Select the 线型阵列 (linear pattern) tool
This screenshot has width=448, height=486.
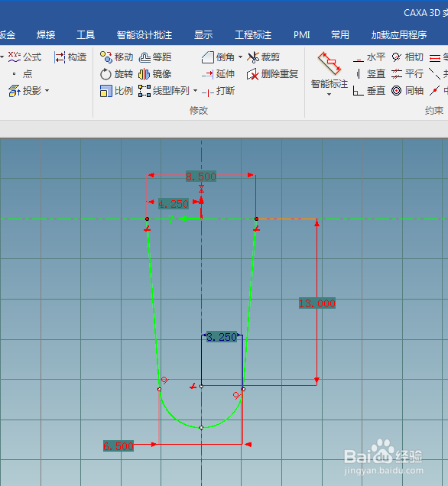tap(164, 90)
